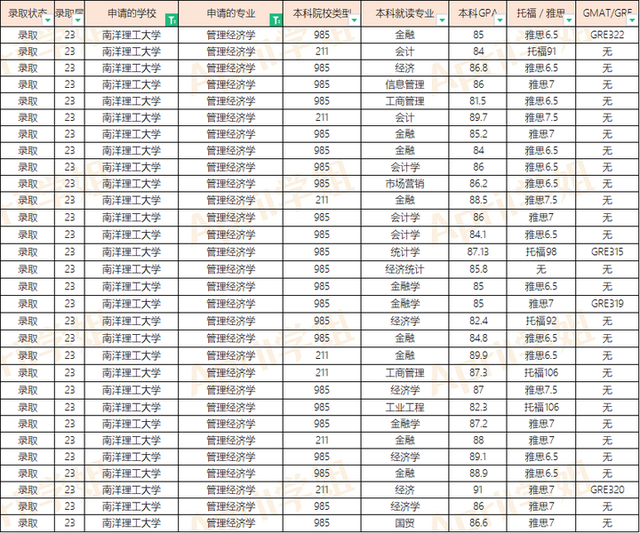
Task: Click 南洋理工大学 in the GRE322 row
Action: 131,35
